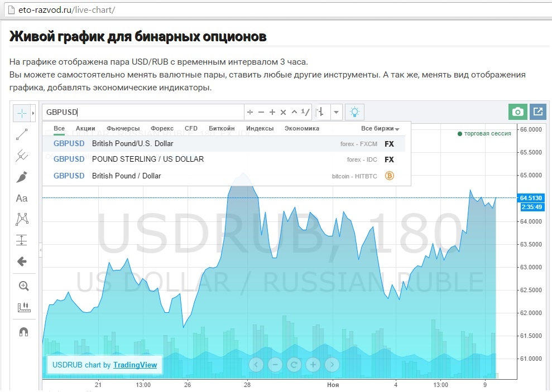The image size is (552, 392).
Task: Switch to the Фьючерсы tab
Action: coord(123,129)
